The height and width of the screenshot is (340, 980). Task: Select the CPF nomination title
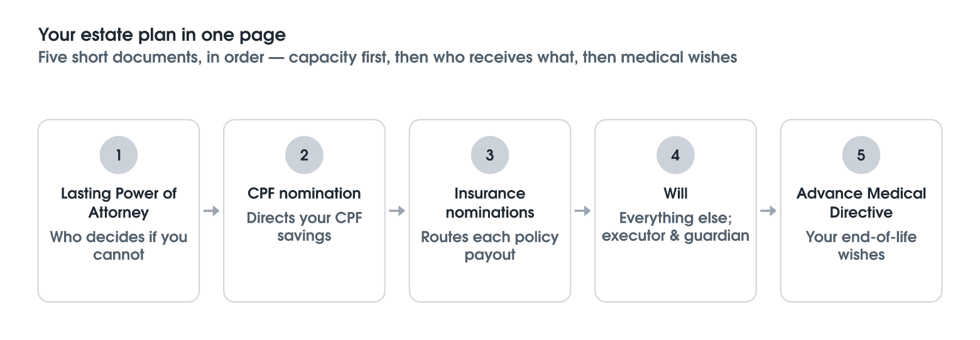[304, 193]
